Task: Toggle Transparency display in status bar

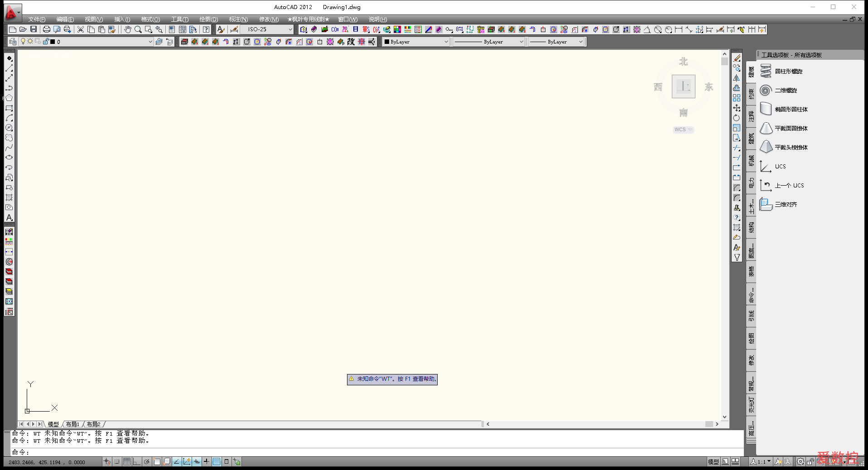Action: (217, 462)
